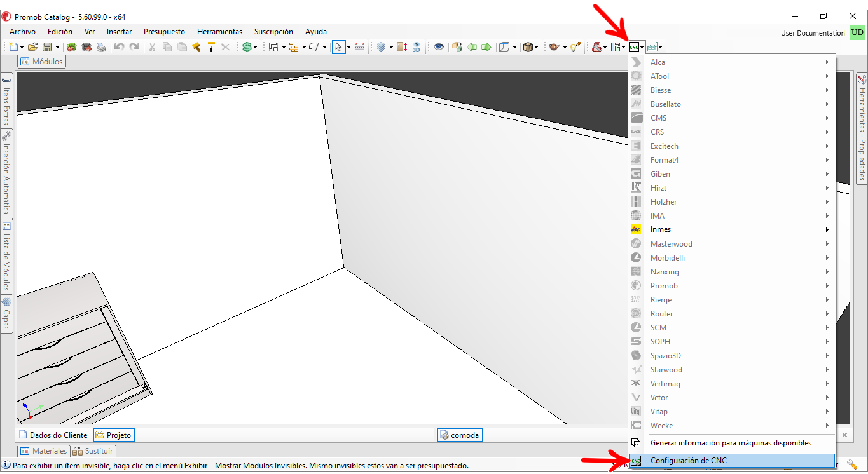Open the Edición menu

(60, 32)
